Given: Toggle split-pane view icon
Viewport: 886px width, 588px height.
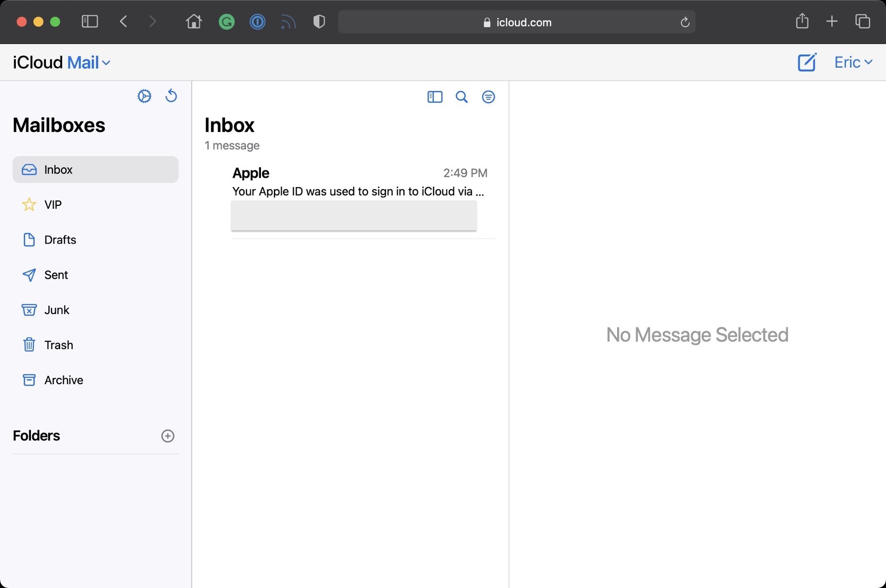Looking at the screenshot, I should click(434, 97).
